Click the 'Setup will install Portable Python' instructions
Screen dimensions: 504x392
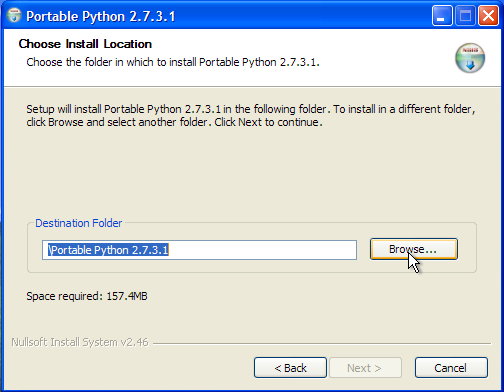pyautogui.click(x=251, y=115)
